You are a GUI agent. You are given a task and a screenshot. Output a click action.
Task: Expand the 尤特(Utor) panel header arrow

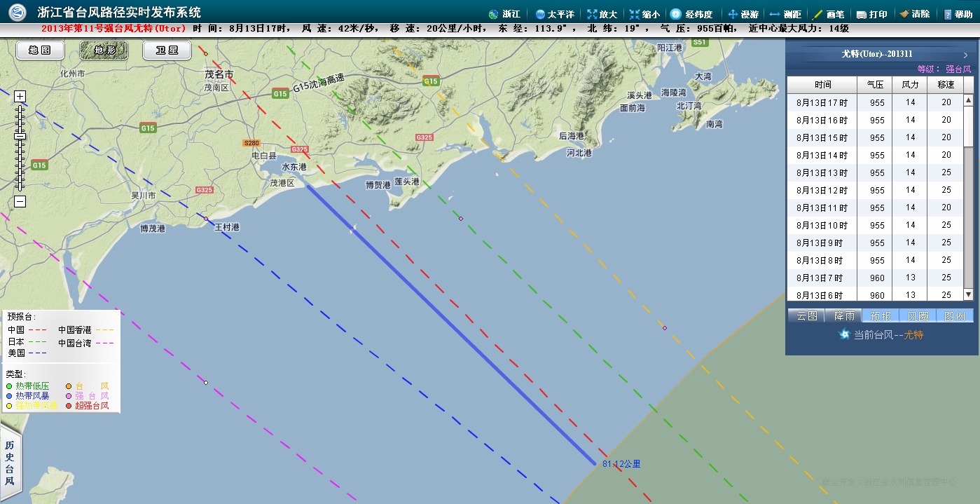click(x=965, y=55)
